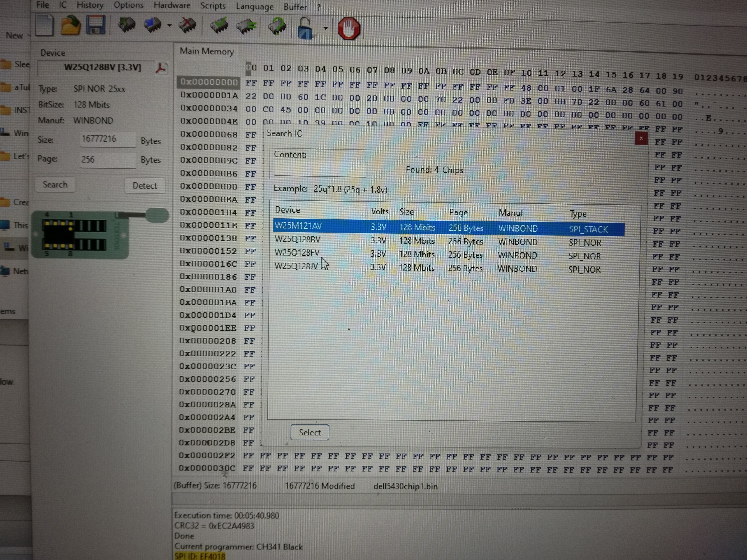
Task: Open the file with folder icon
Action: point(70,26)
